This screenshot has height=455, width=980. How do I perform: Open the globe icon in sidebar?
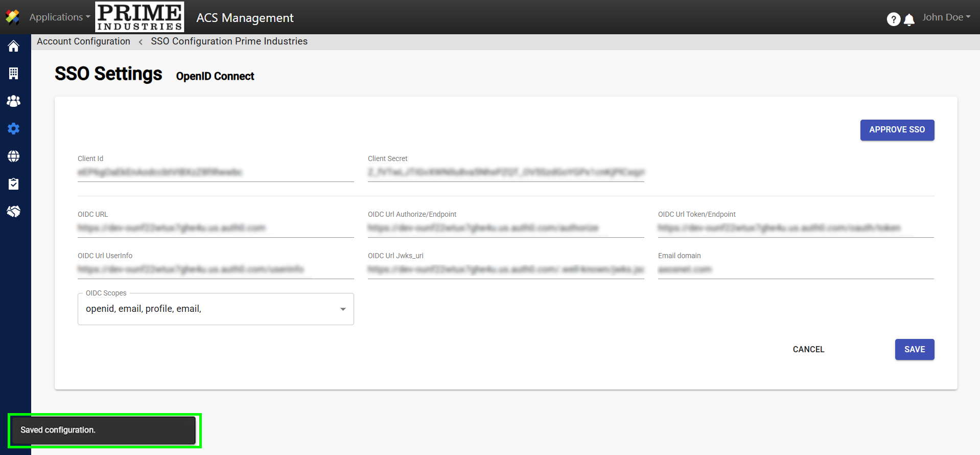[x=14, y=156]
